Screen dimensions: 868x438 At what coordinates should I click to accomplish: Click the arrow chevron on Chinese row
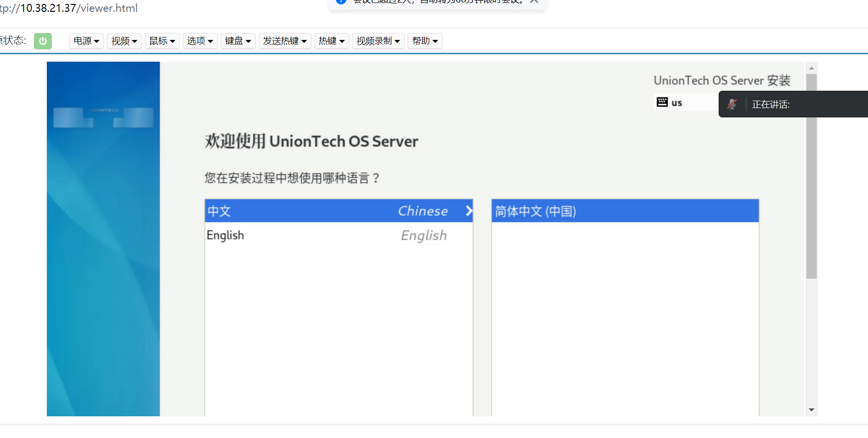[469, 211]
